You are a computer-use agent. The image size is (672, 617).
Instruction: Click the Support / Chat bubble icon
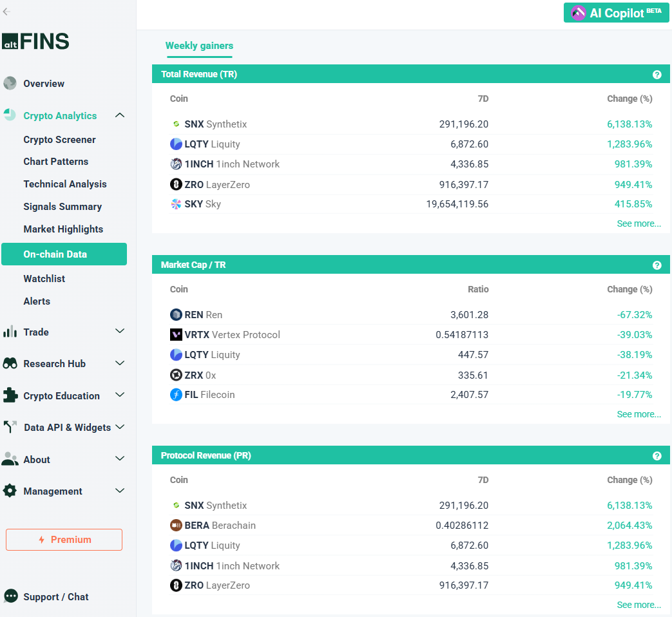coord(11,596)
